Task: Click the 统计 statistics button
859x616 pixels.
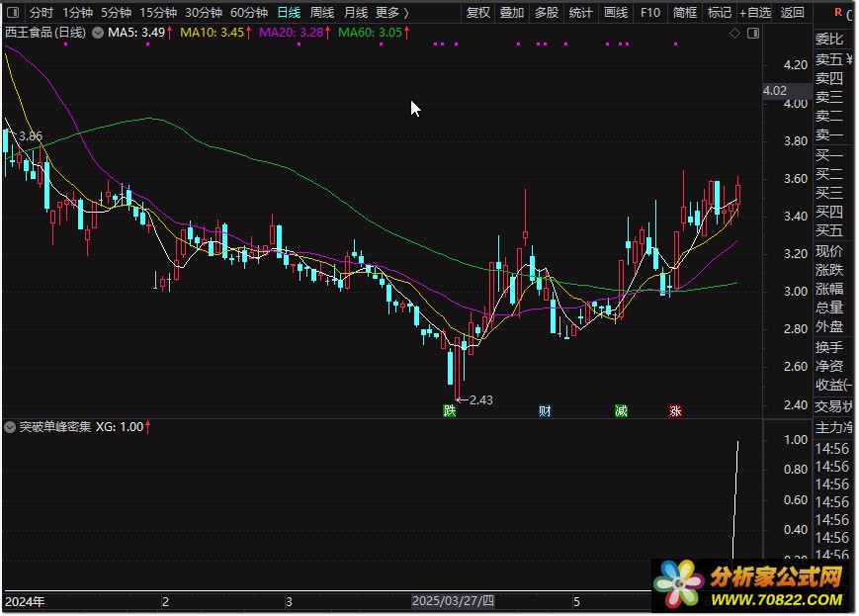Action: (x=580, y=12)
